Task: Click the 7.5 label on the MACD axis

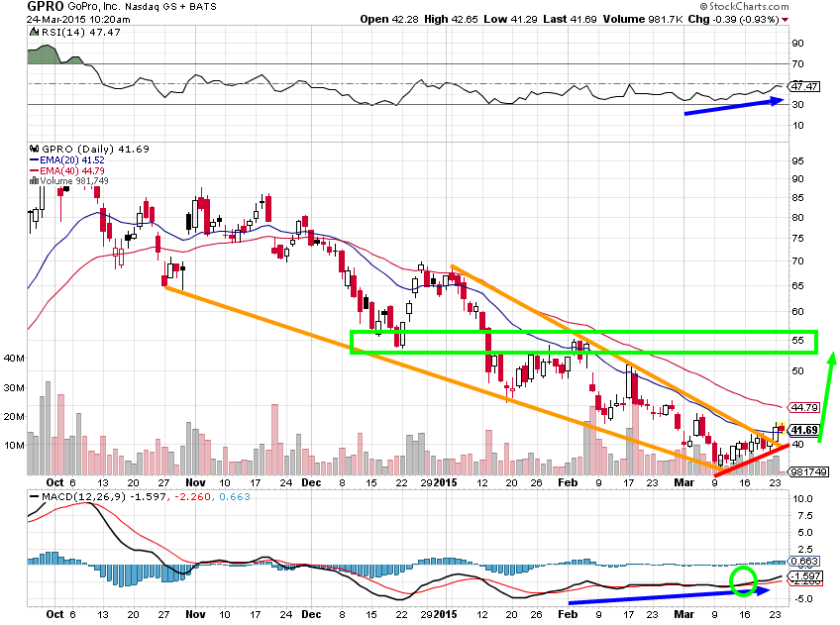Action: pos(805,515)
